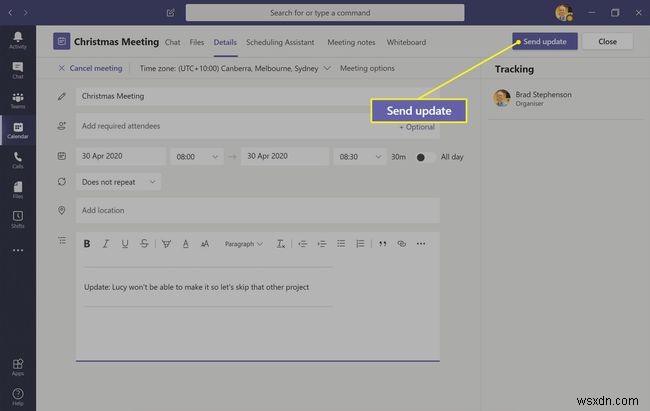Viewport: 650px width, 411px height.
Task: Open text highlight color tool
Action: [x=166, y=244]
